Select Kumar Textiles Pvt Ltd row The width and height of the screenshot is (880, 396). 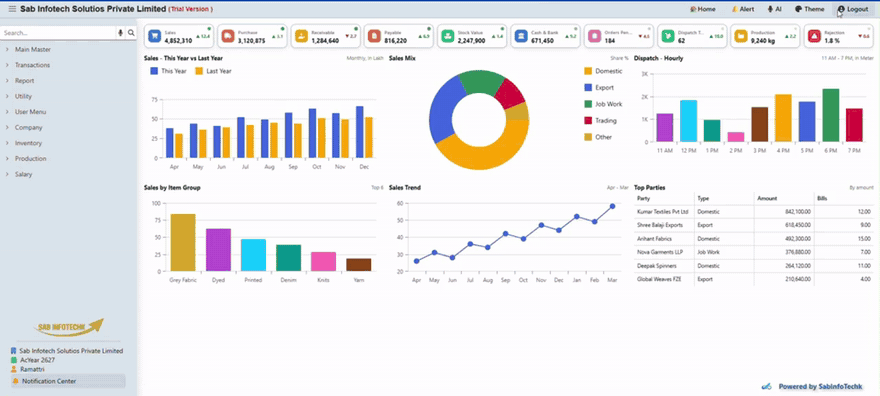point(754,212)
